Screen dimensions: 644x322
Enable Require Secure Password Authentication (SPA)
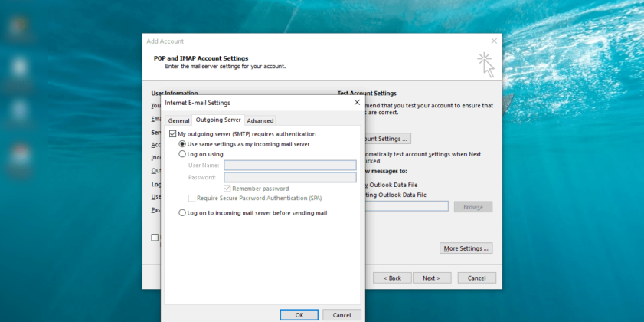(191, 198)
